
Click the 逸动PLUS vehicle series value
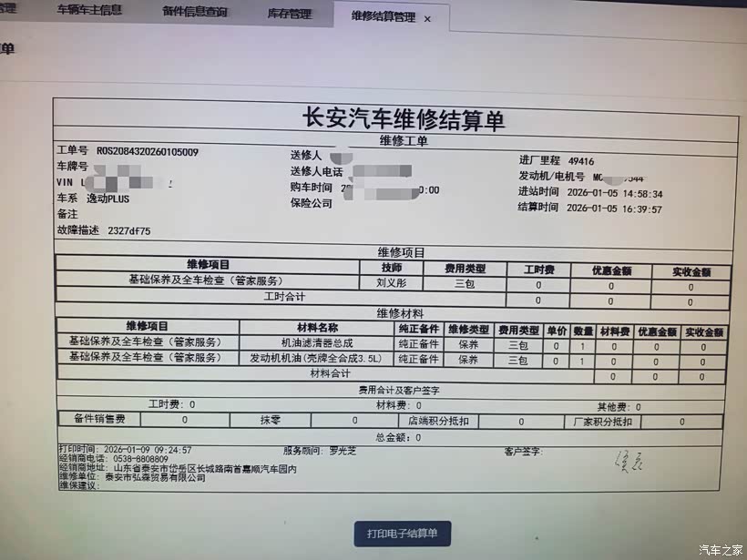(x=107, y=199)
